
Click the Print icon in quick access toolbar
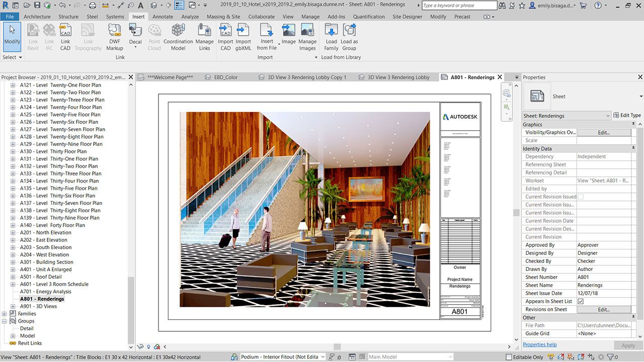[x=92, y=5]
